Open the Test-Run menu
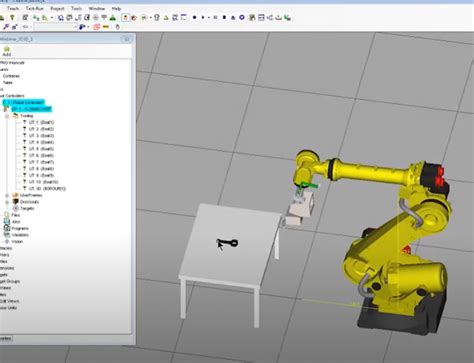The image size is (474, 363). pos(35,8)
